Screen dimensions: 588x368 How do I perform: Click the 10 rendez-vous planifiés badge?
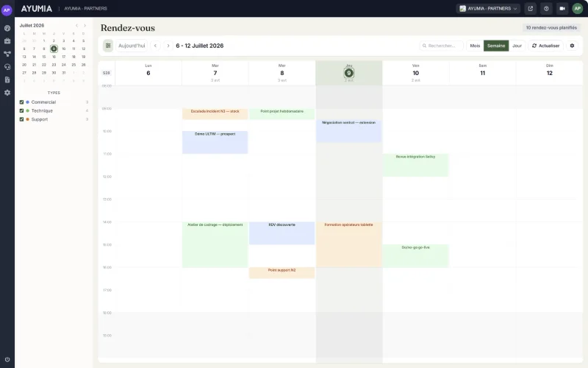[x=551, y=27]
